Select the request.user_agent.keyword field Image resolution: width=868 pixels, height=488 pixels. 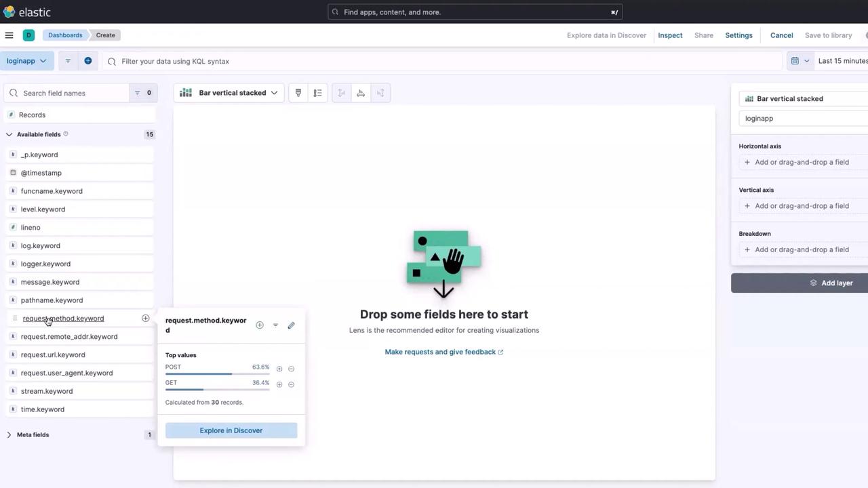[x=80, y=373]
